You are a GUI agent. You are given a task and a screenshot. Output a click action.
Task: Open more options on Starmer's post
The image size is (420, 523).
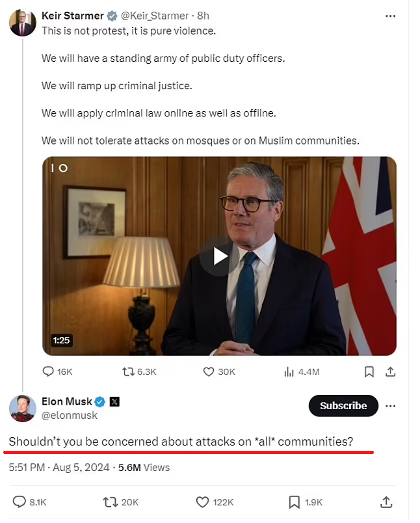(x=390, y=16)
